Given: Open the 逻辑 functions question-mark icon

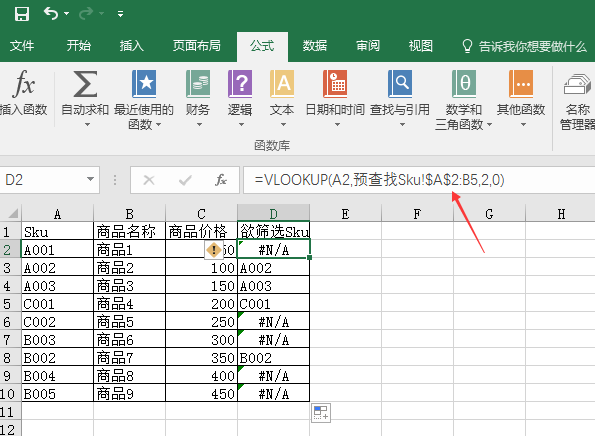Looking at the screenshot, I should point(240,83).
